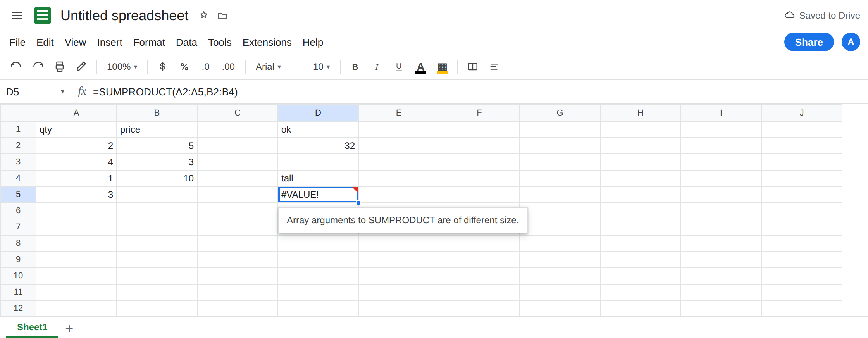
Task: Select cell B2 with value 5
Action: pos(157,146)
